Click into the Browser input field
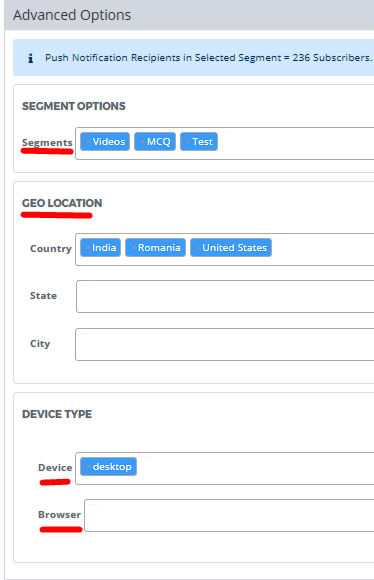374x580 pixels. point(229,516)
